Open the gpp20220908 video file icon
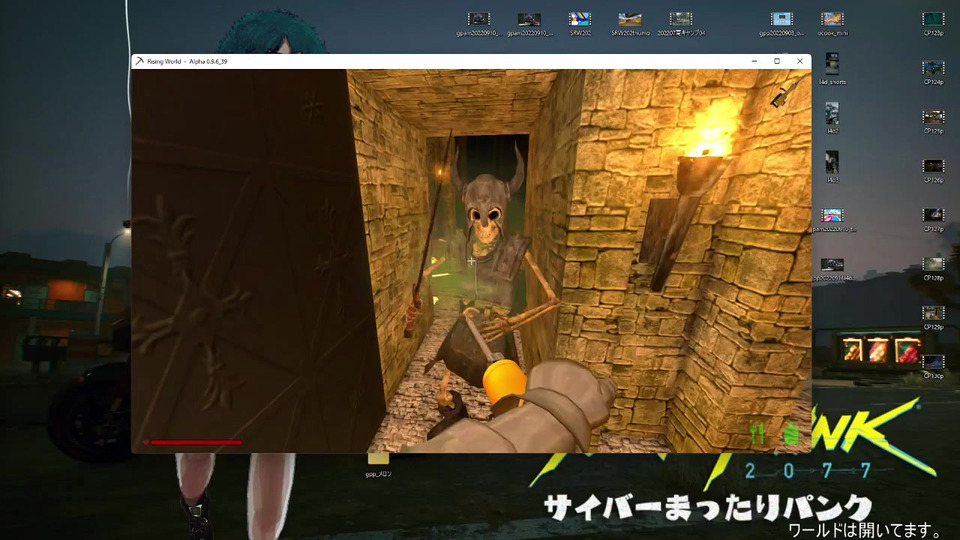Viewport: 960px width, 540px height. [781, 23]
